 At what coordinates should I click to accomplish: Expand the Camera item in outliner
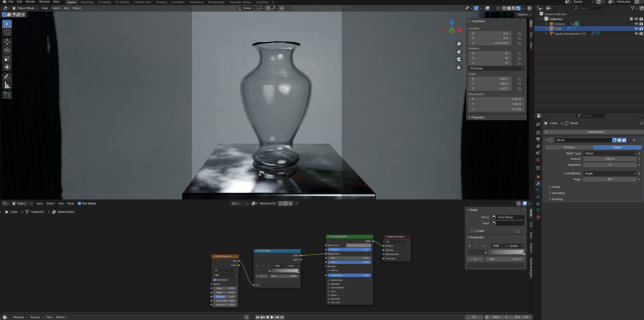[546, 24]
